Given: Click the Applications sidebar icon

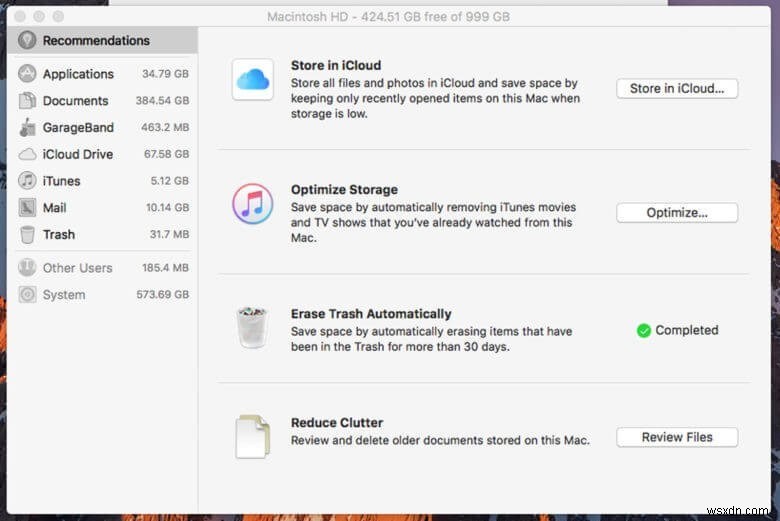Looking at the screenshot, I should pyautogui.click(x=27, y=74).
